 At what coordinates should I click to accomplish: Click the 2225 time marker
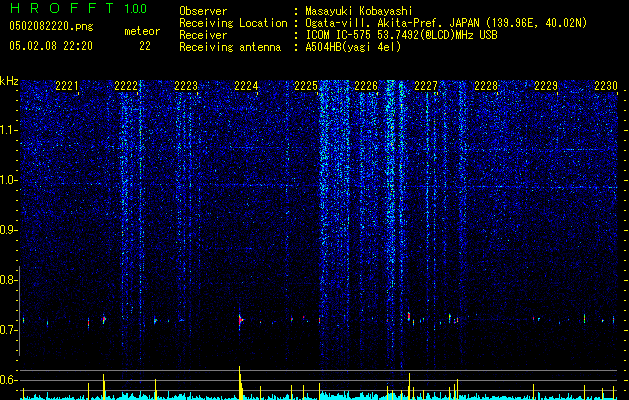pos(306,86)
